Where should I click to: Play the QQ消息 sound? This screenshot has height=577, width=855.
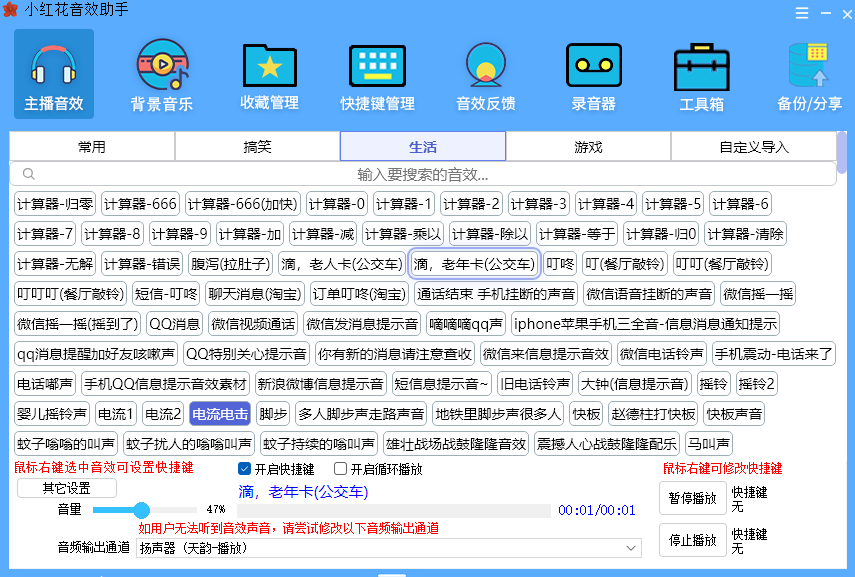coord(174,324)
